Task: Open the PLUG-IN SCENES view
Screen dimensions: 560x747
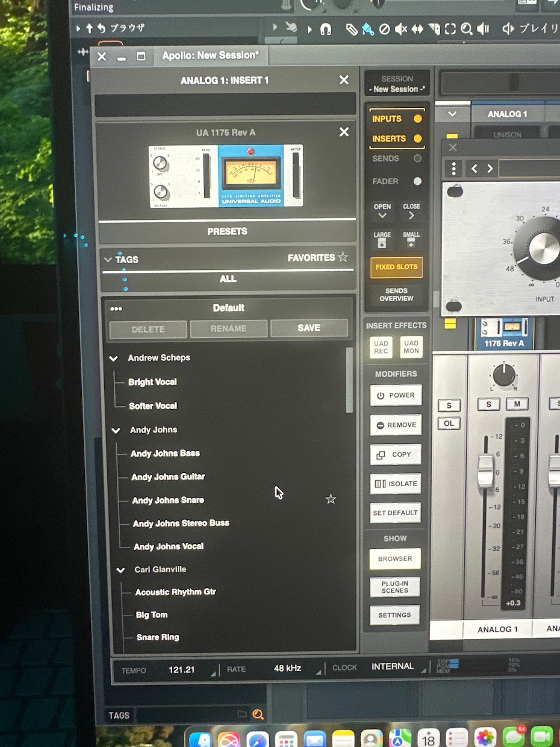Action: click(x=395, y=587)
